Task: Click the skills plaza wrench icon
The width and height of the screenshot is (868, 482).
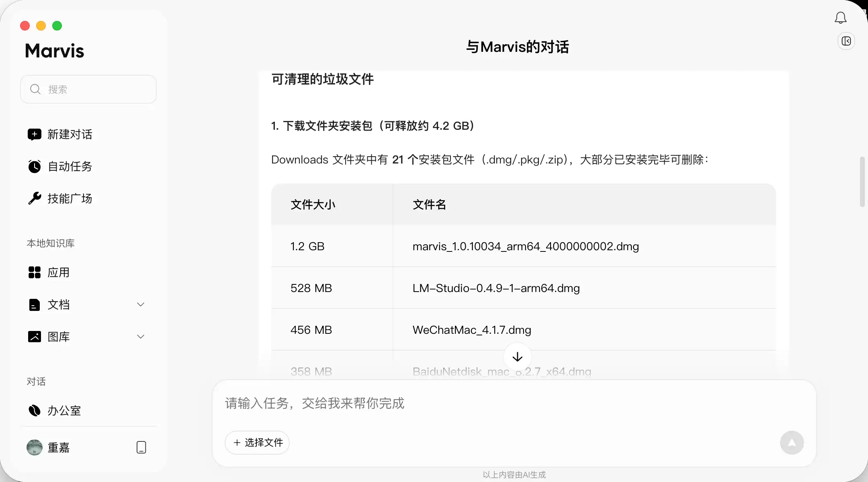Action: click(35, 198)
